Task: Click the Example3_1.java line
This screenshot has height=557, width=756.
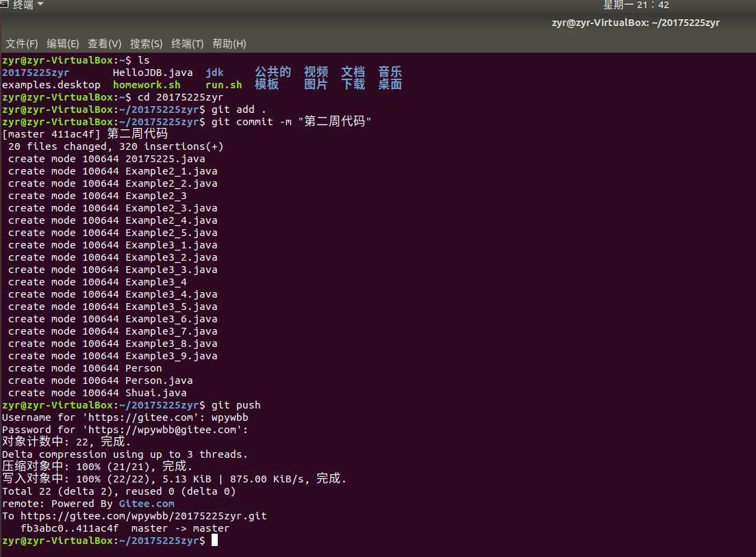Action: point(113,245)
